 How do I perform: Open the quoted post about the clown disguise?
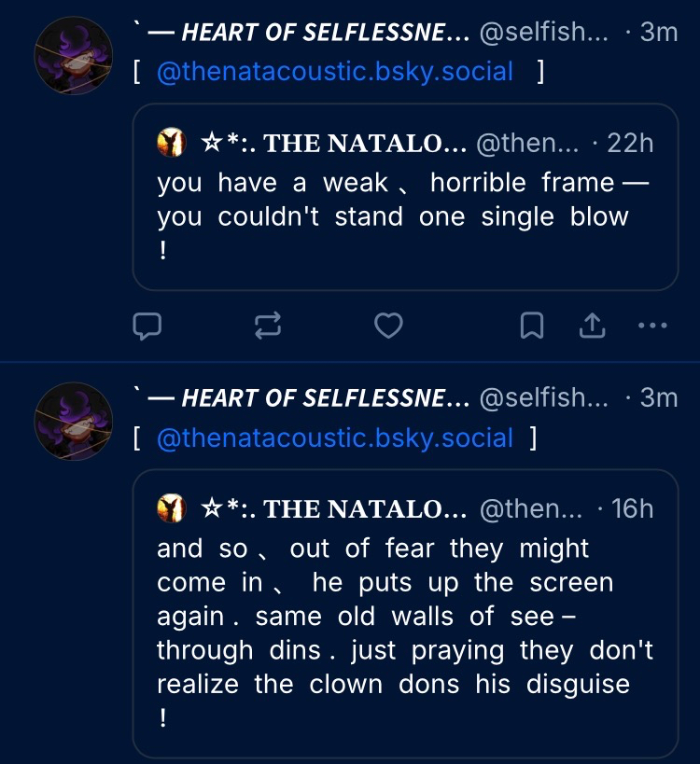pyautogui.click(x=404, y=632)
